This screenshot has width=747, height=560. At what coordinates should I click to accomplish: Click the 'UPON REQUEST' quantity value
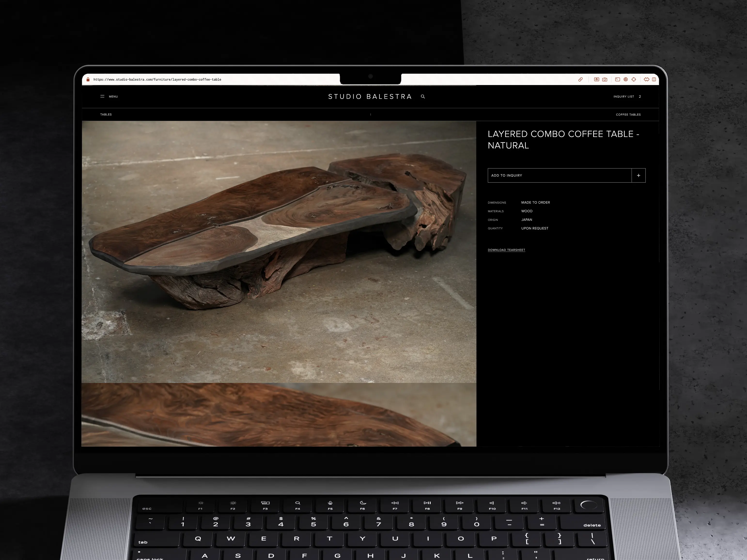(535, 229)
